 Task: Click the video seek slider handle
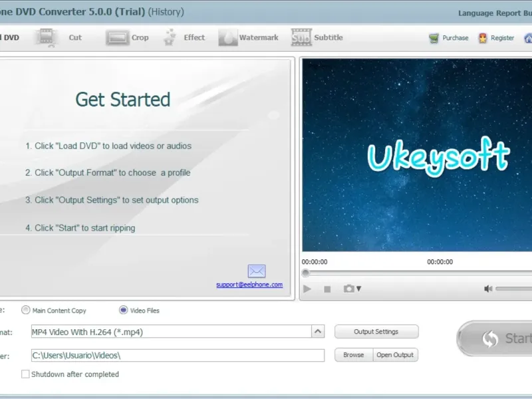click(x=305, y=273)
